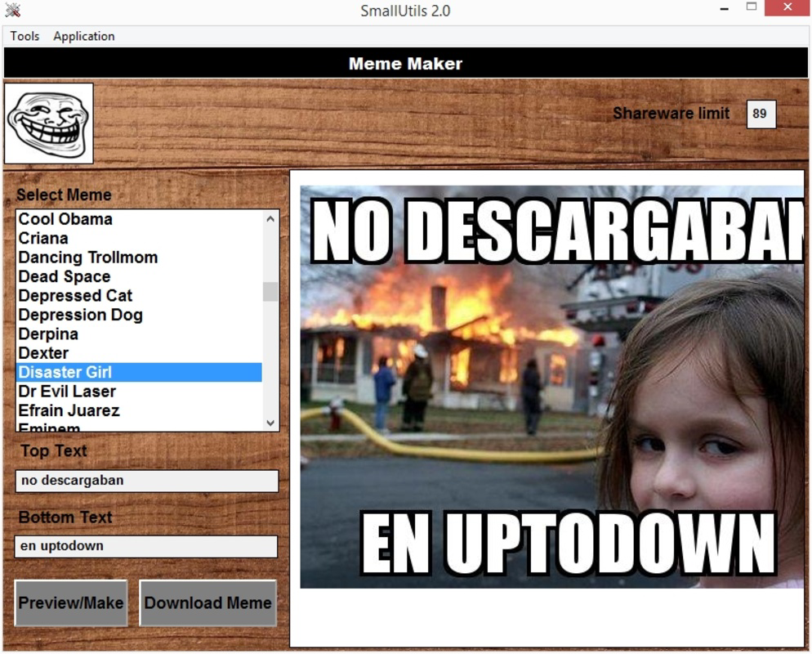Image resolution: width=812 pixels, height=654 pixels.
Task: Click the Shareware limit counter box
Action: [761, 114]
